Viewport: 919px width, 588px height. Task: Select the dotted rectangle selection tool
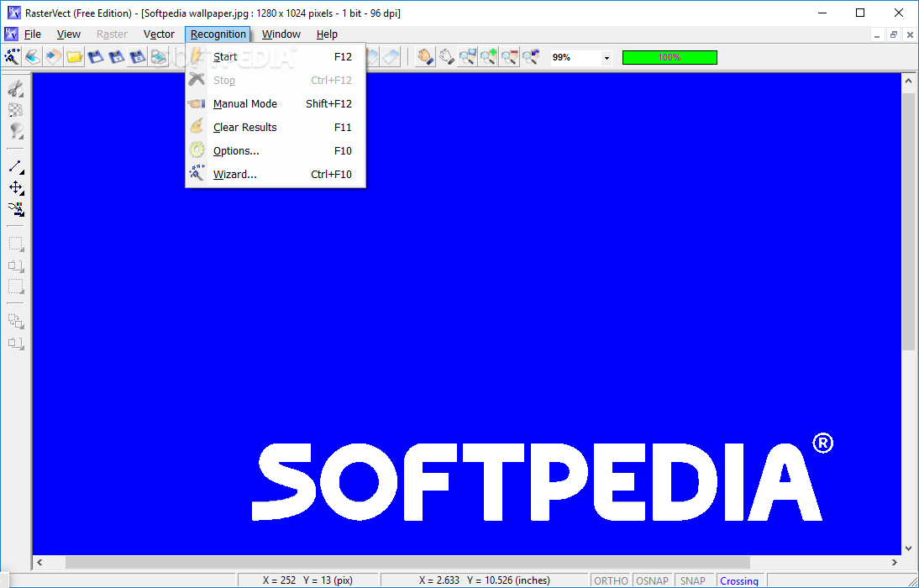tap(16, 244)
